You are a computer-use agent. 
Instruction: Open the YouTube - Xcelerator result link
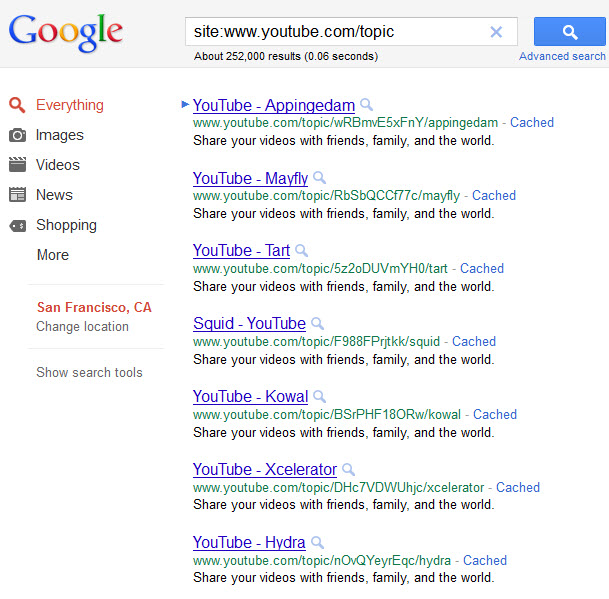tap(265, 469)
